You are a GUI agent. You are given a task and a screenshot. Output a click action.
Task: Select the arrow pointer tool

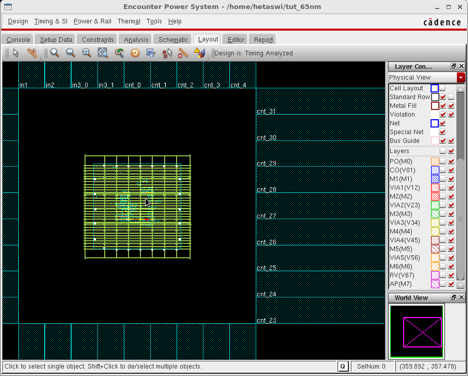[x=16, y=53]
